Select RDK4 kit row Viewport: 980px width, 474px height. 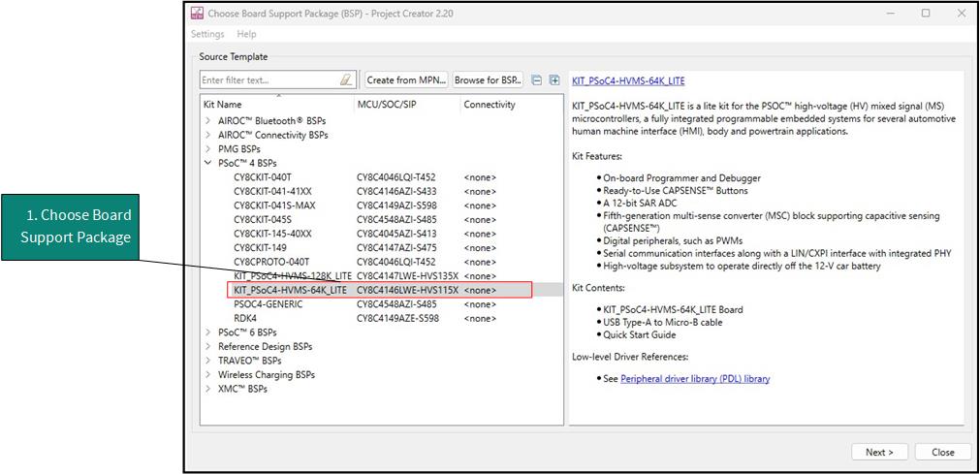coord(381,318)
